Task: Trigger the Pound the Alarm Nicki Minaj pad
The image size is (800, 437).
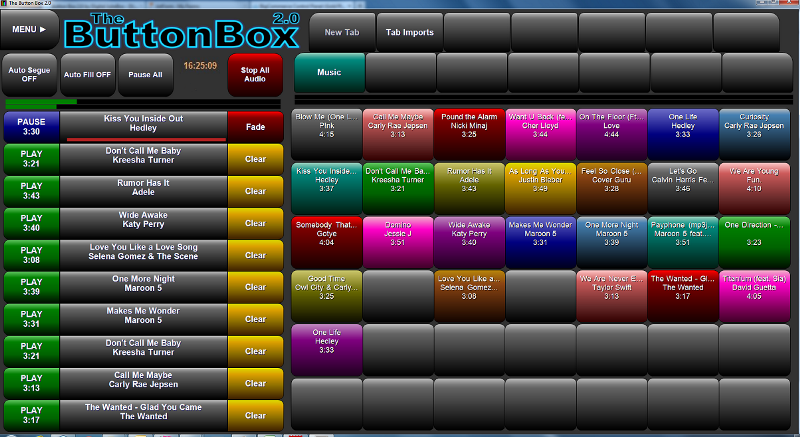Action: click(469, 134)
